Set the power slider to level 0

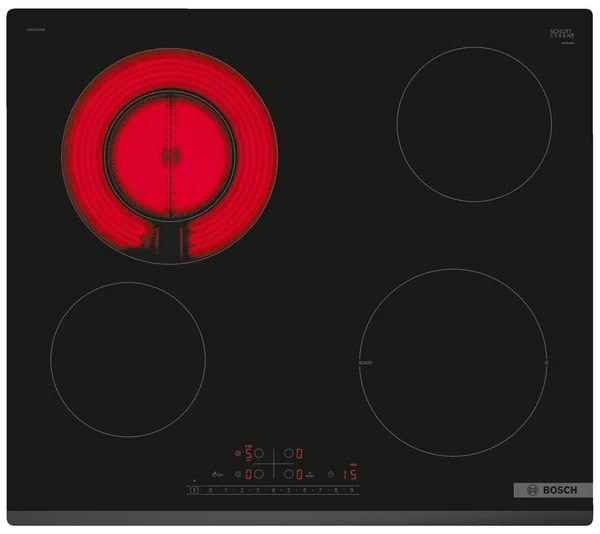coord(210,491)
